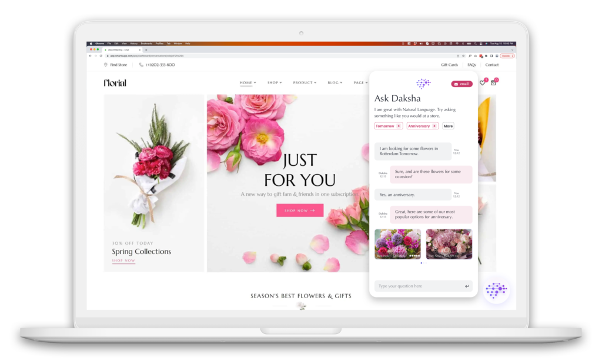Click the florial site logo

coord(115,83)
